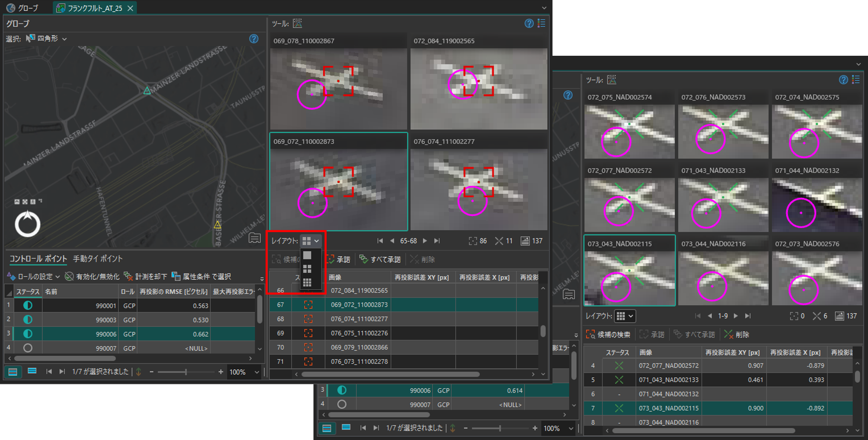868x440 pixels.
Task: Open help in the nine-image viewer panel
Action: [x=843, y=80]
